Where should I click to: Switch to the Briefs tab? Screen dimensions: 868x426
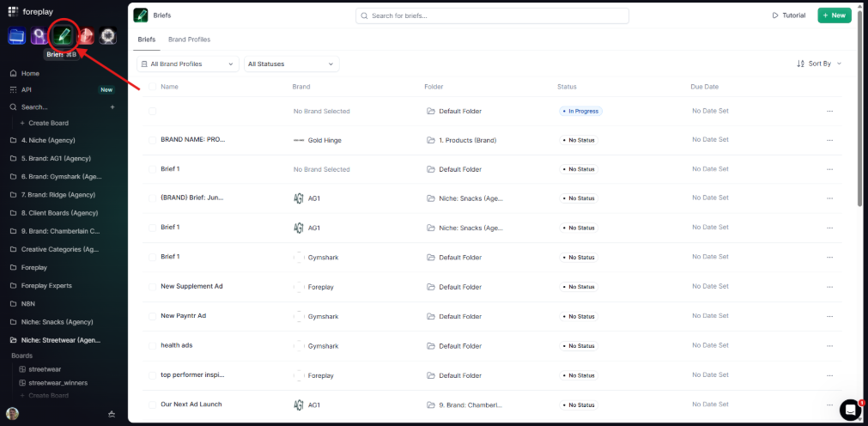pyautogui.click(x=147, y=40)
